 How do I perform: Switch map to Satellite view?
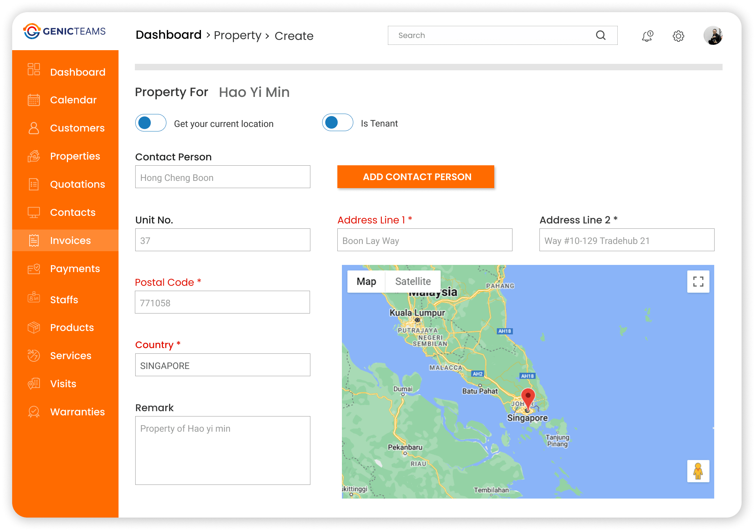[413, 282]
